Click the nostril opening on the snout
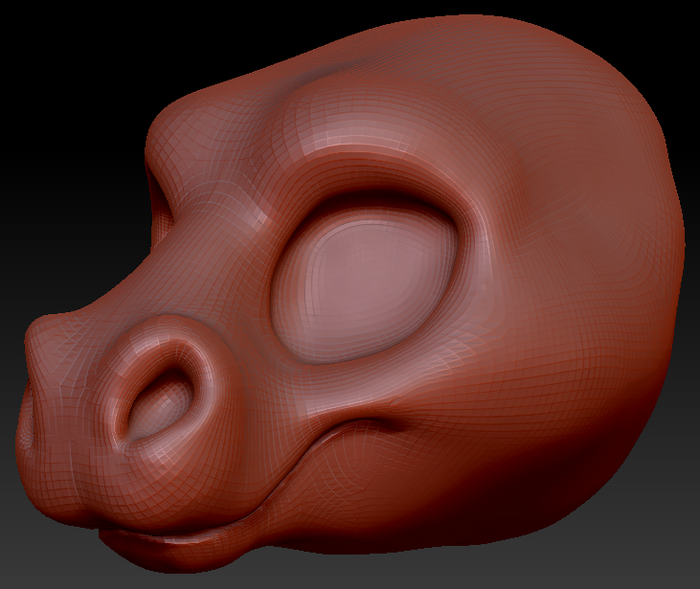Screen dimensions: 700x589 (161, 404)
